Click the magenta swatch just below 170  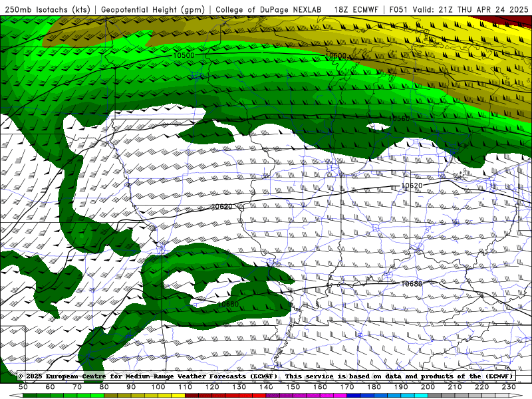coord(340,396)
